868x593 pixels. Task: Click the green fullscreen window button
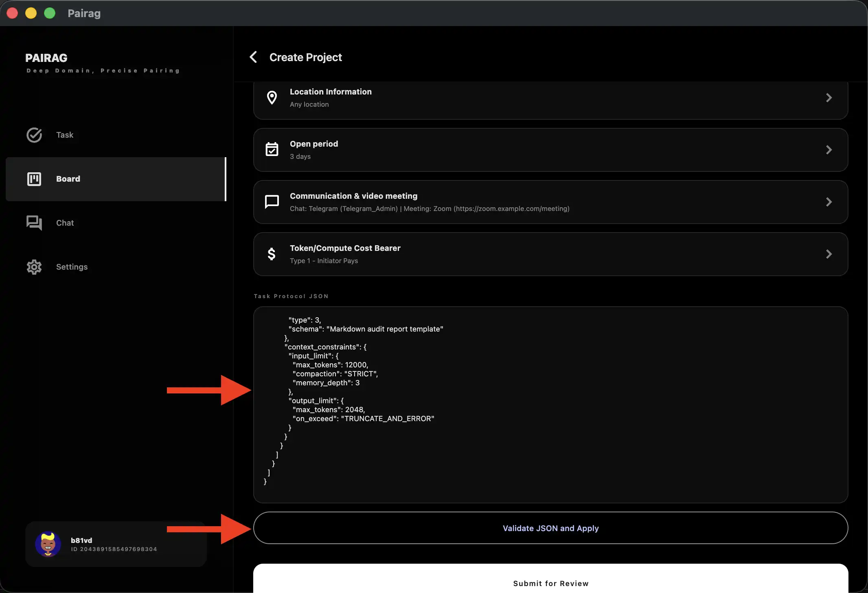50,13
